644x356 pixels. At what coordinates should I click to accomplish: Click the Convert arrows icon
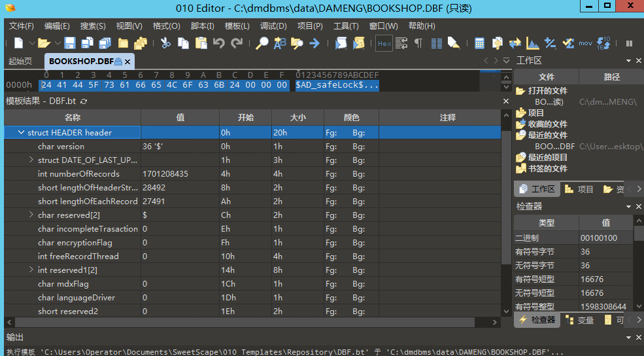click(x=515, y=43)
